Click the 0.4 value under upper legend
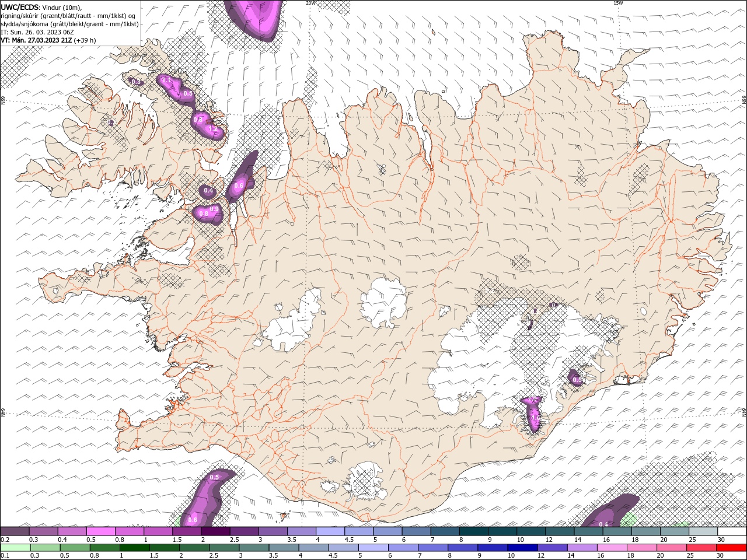The image size is (747, 560). click(x=62, y=540)
